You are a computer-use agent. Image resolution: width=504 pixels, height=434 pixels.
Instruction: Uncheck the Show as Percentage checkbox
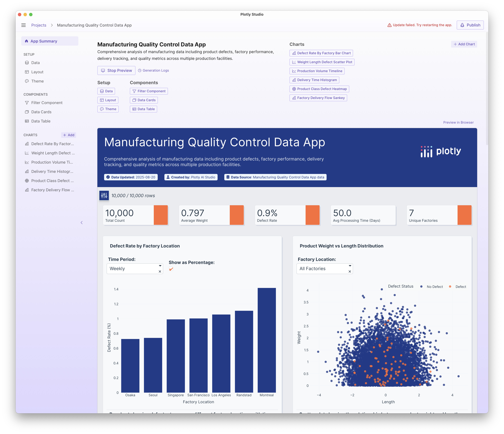(171, 269)
